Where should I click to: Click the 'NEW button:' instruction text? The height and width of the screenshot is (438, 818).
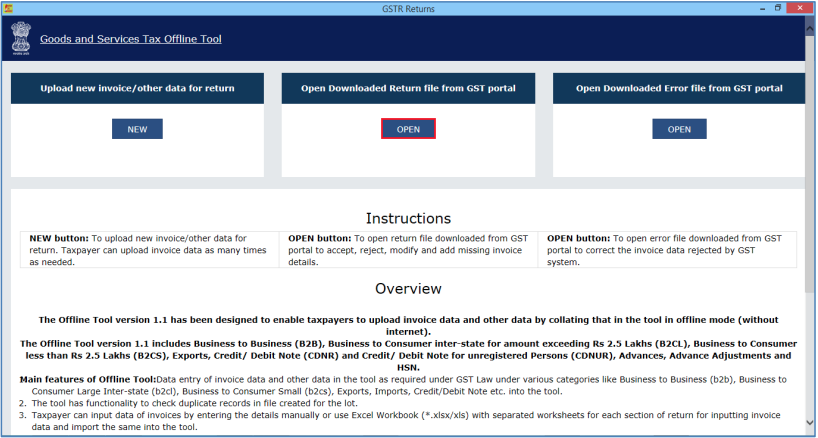[x=148, y=250]
